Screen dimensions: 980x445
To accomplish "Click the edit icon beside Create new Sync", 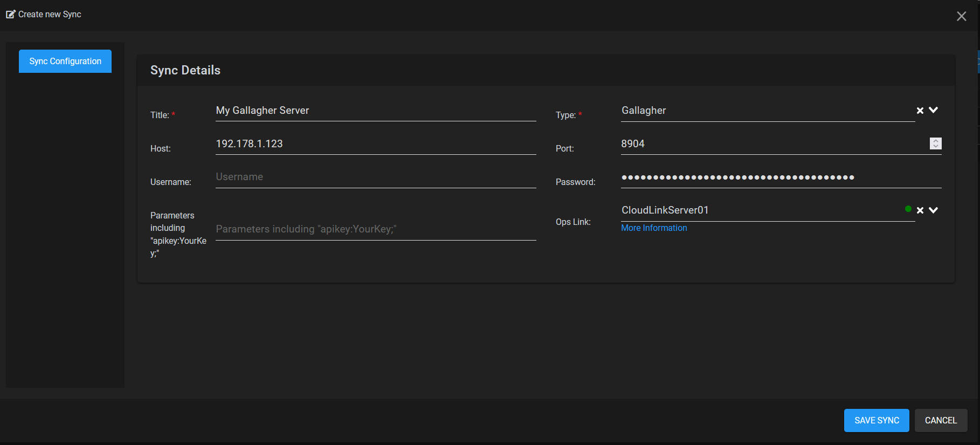I will click(11, 14).
